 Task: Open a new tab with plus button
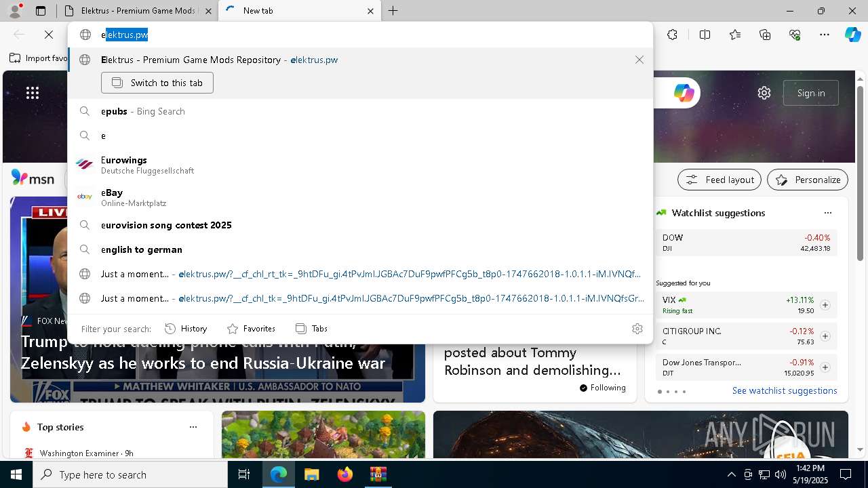click(393, 11)
